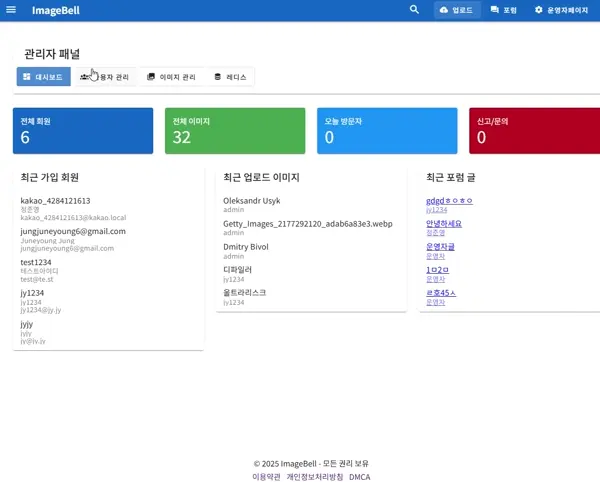Select the 대시보드 dashboard tab
Viewport: 600px width, 482px height.
pos(43,77)
